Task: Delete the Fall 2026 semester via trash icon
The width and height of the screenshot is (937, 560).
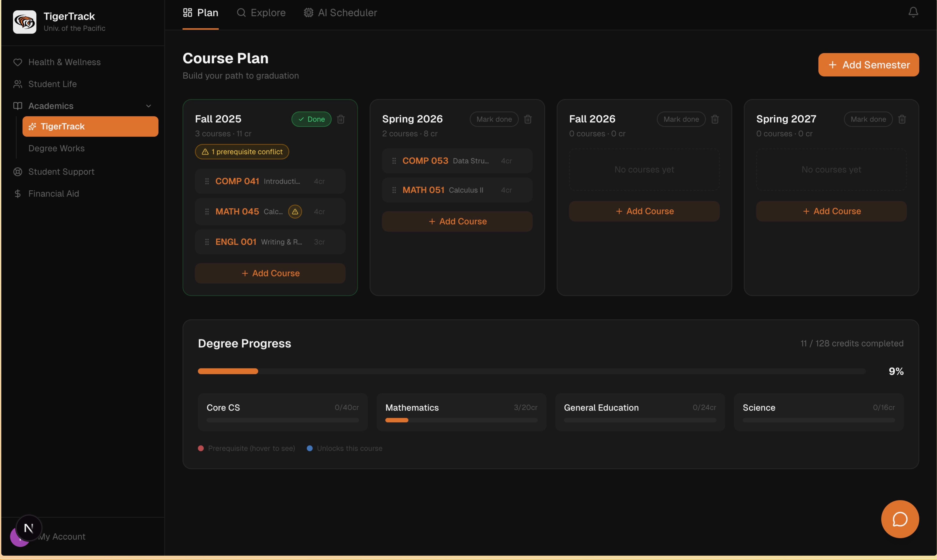Action: pos(715,119)
